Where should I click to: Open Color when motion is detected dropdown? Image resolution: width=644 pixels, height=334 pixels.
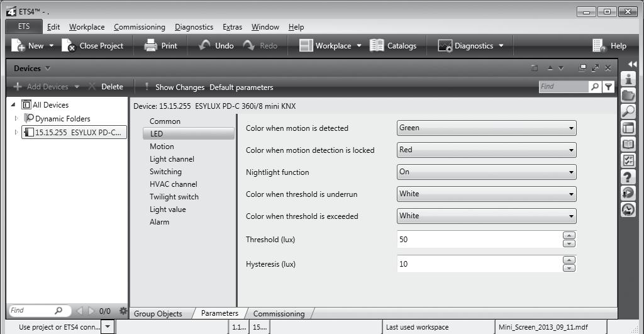point(486,128)
